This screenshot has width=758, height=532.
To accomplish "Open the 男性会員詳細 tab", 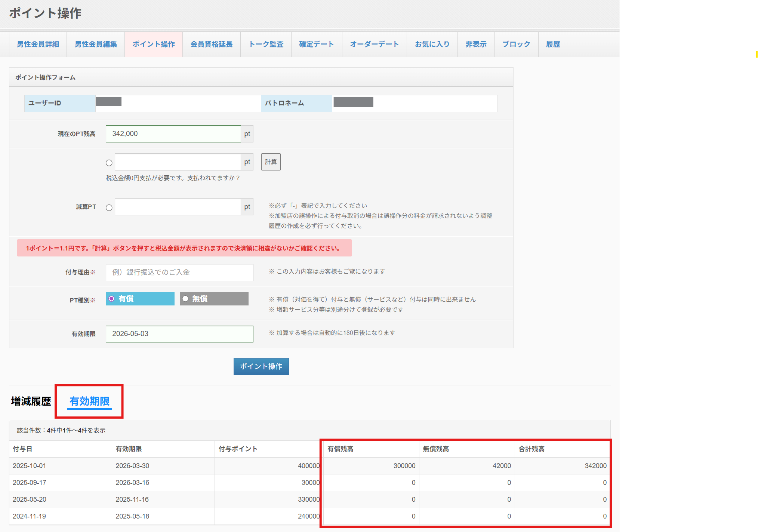I will coord(38,44).
